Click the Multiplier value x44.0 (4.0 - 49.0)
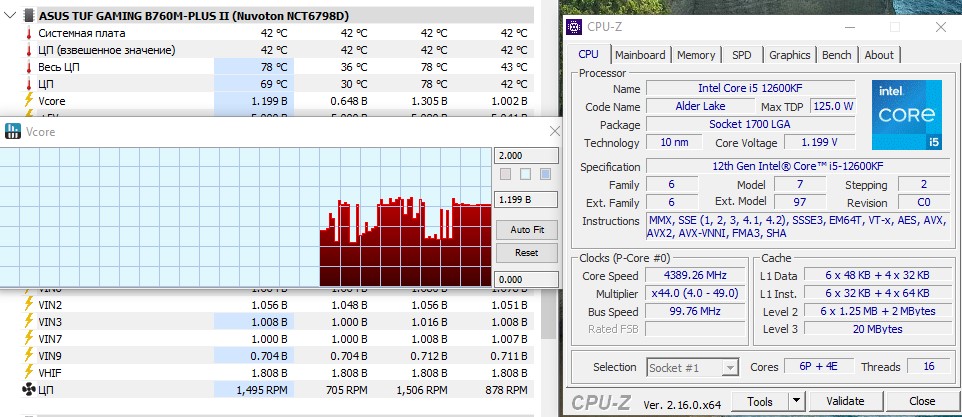Viewport: 962px width, 417px height. (694, 294)
